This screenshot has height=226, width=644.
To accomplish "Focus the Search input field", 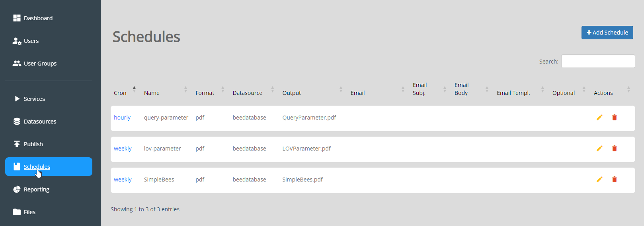I will coord(598,61).
